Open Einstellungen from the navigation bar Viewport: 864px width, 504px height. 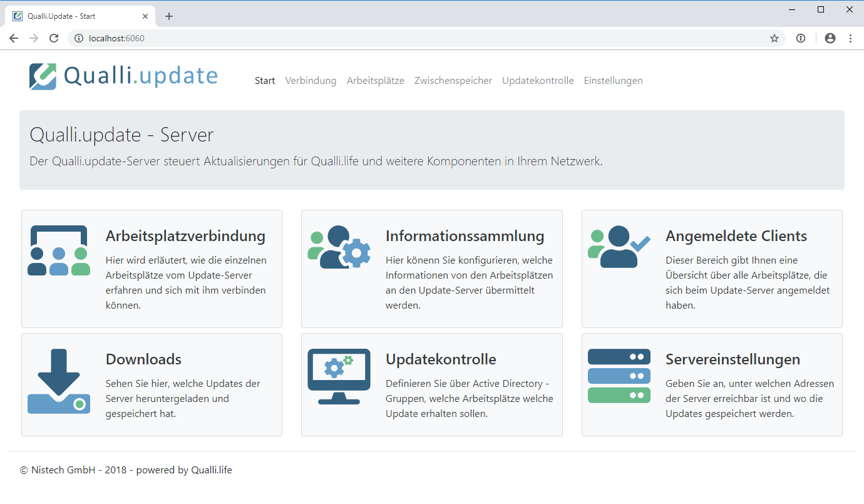[613, 81]
